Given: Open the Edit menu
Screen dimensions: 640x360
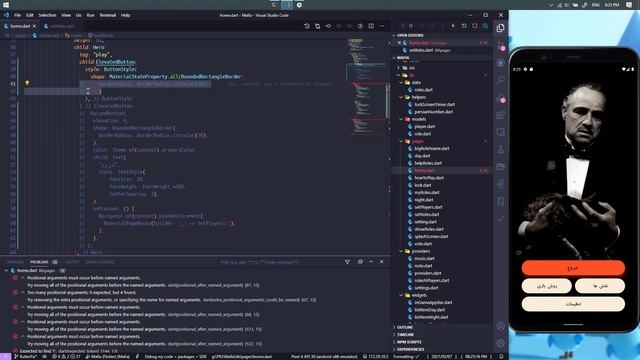Looking at the screenshot, I should click(30, 15).
